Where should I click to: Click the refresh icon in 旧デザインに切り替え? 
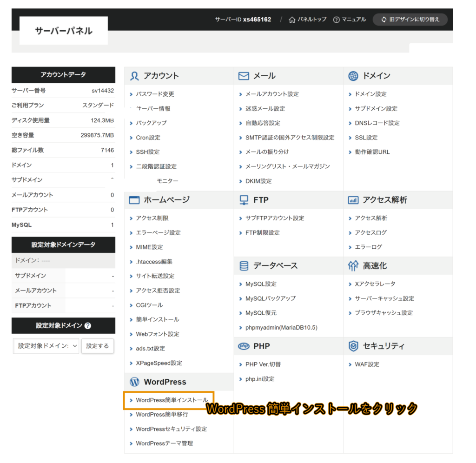[384, 20]
